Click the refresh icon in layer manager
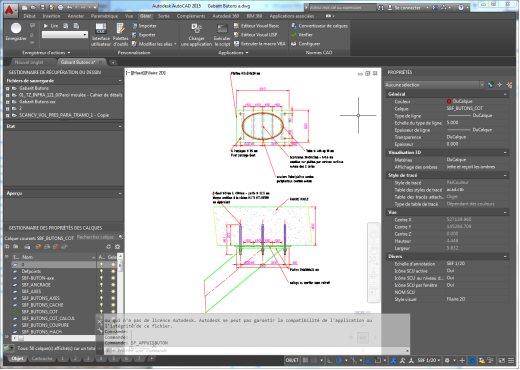The height and width of the screenshot is (370, 520). click(108, 247)
